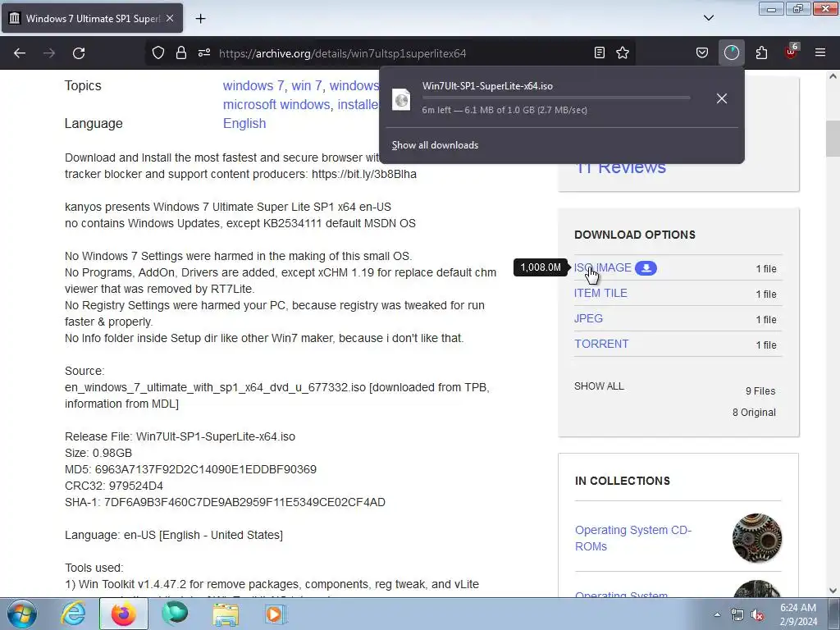
Task: Click the ISO IMAGE download arrow icon
Action: [x=646, y=268]
